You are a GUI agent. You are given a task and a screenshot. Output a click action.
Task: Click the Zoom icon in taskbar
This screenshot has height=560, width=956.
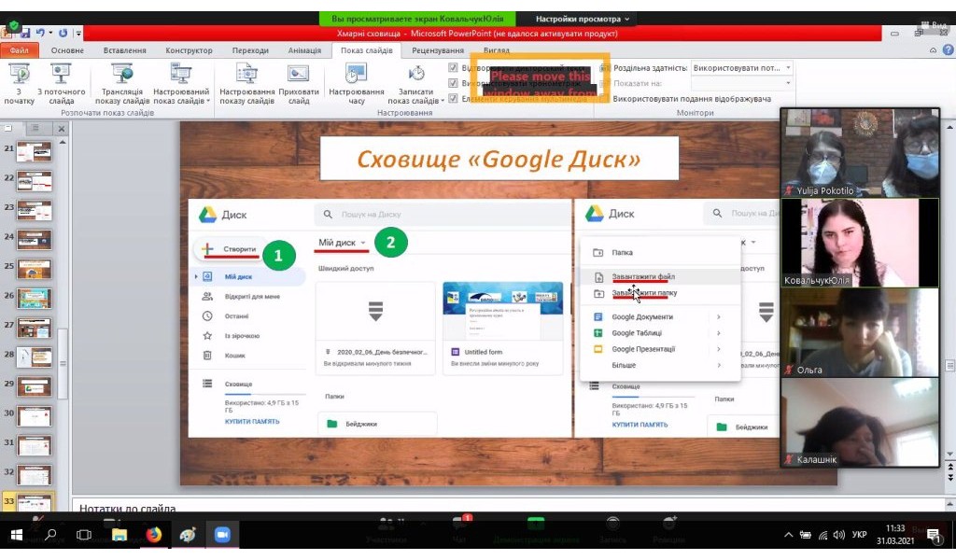222,535
